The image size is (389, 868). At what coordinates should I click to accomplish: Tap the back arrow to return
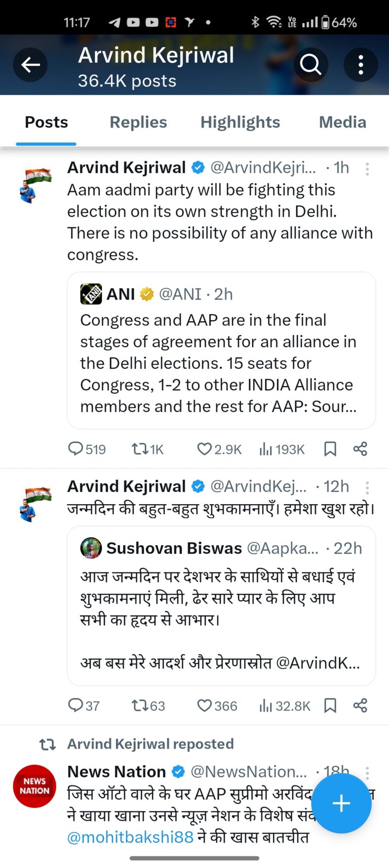30,64
